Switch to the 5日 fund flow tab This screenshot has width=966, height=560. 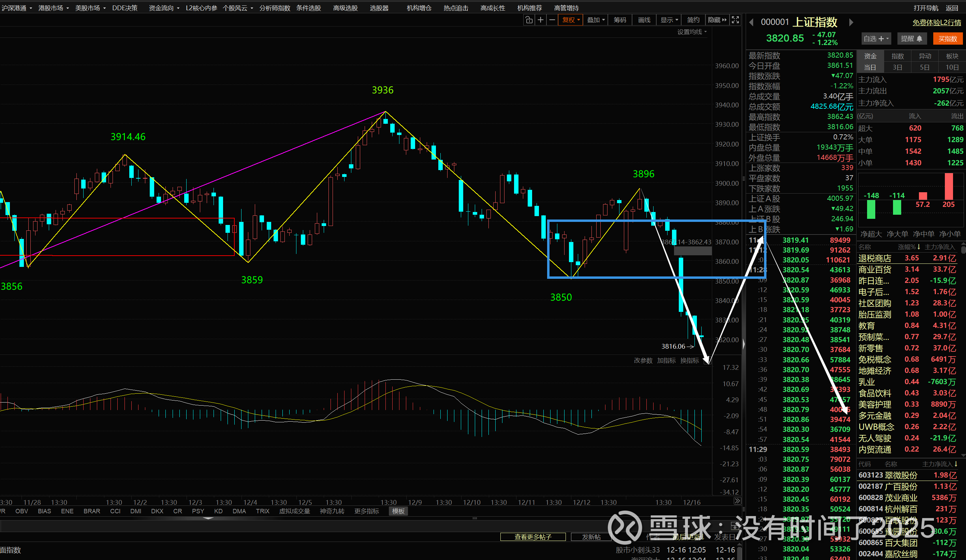pyautogui.click(x=925, y=67)
